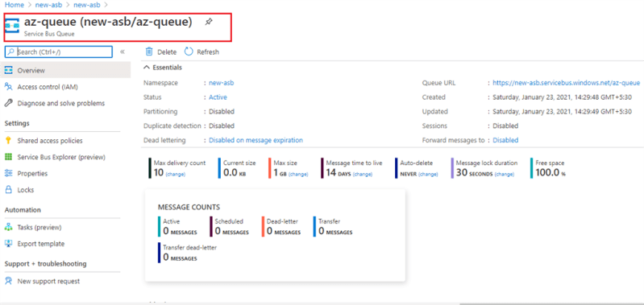The width and height of the screenshot is (644, 305).
Task: Click the New support request icon
Action: pos(8,281)
